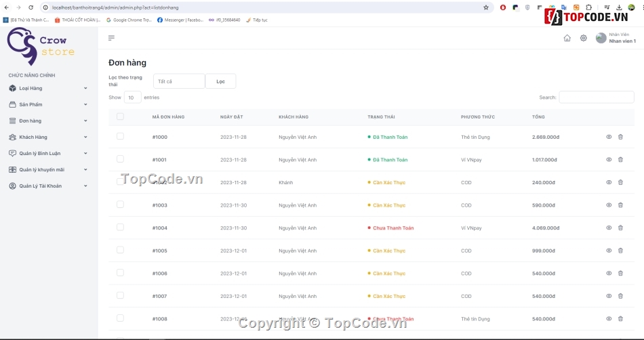Click the table Search input field
The height and width of the screenshot is (340, 644).
(x=597, y=98)
